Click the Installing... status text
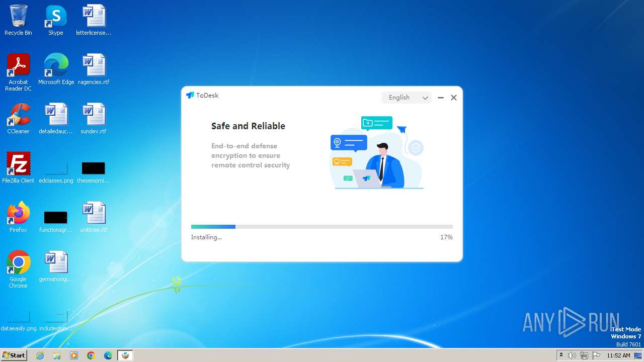Screen dimensions: 644x362 point(206,237)
